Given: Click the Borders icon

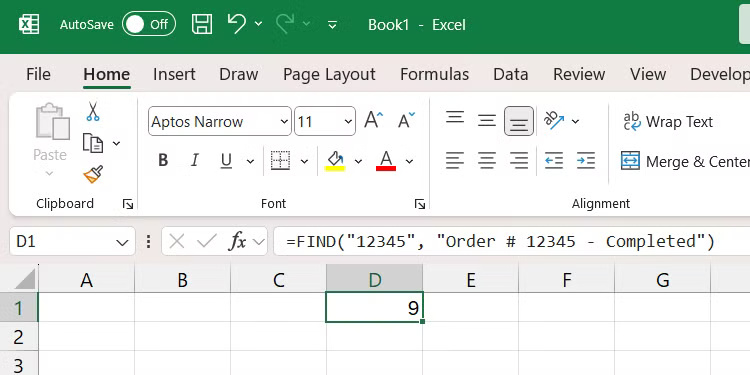Looking at the screenshot, I should point(280,160).
